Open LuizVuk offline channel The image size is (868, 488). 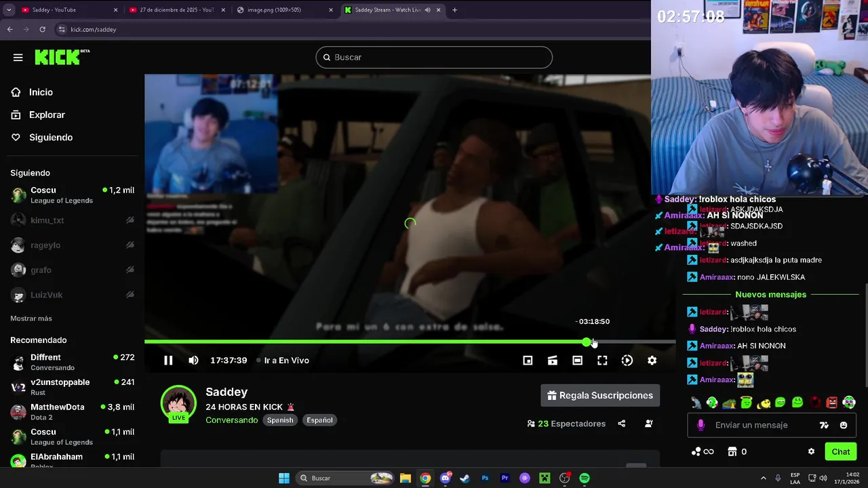[71, 295]
